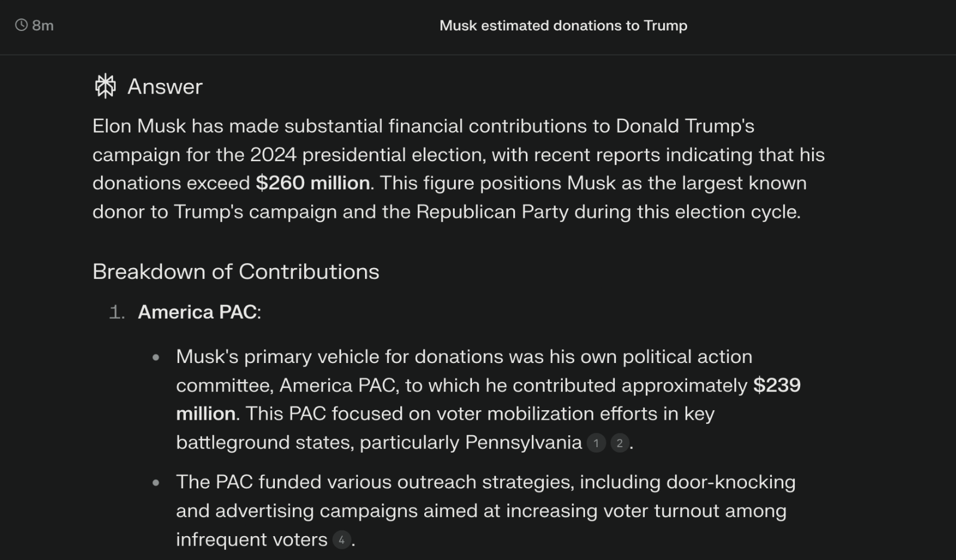
Task: Click the Donald Trump's name in intro
Action: 685,126
